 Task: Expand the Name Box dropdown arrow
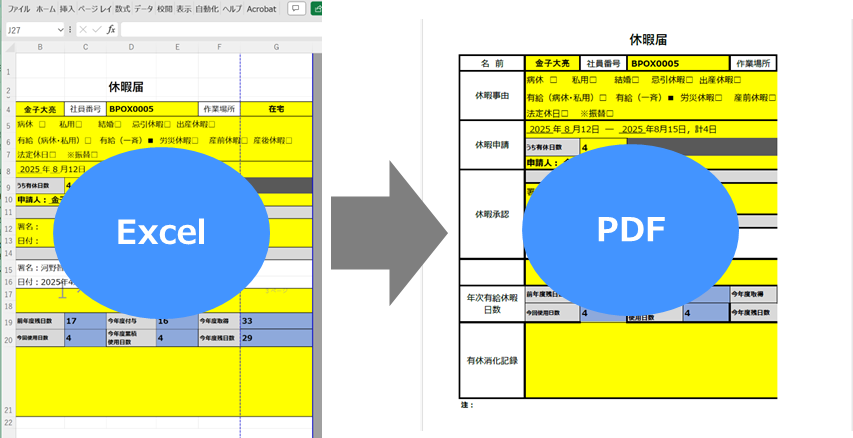coord(59,30)
